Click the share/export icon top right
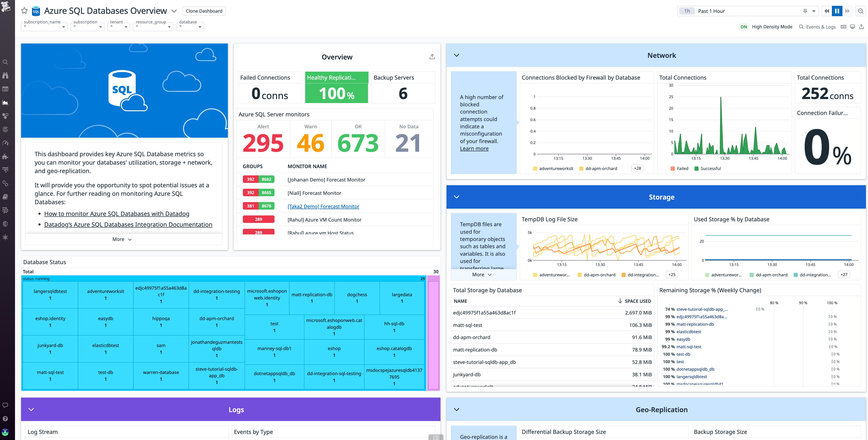 (860, 27)
